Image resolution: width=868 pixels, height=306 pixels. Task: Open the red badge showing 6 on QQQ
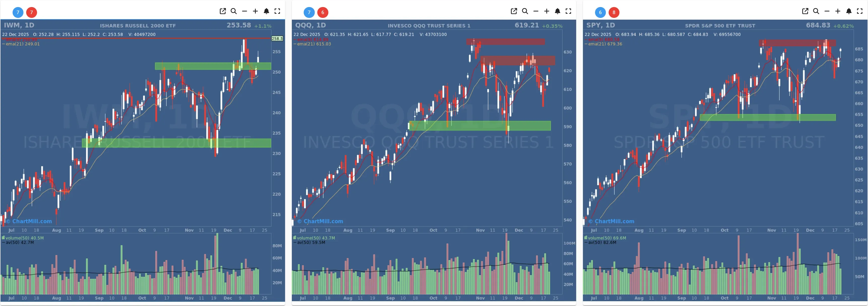(x=323, y=12)
